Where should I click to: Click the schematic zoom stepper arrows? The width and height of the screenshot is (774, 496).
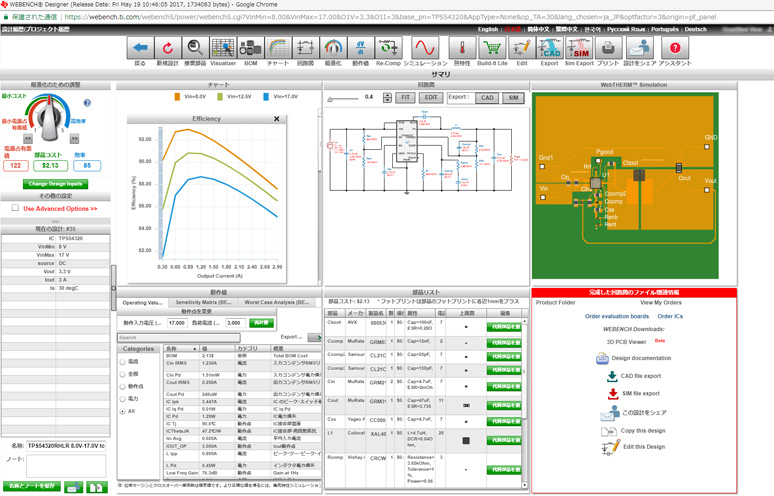tap(387, 98)
